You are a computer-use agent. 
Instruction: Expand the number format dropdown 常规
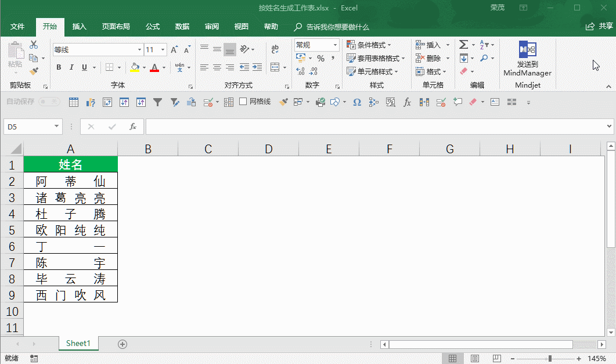[x=335, y=45]
